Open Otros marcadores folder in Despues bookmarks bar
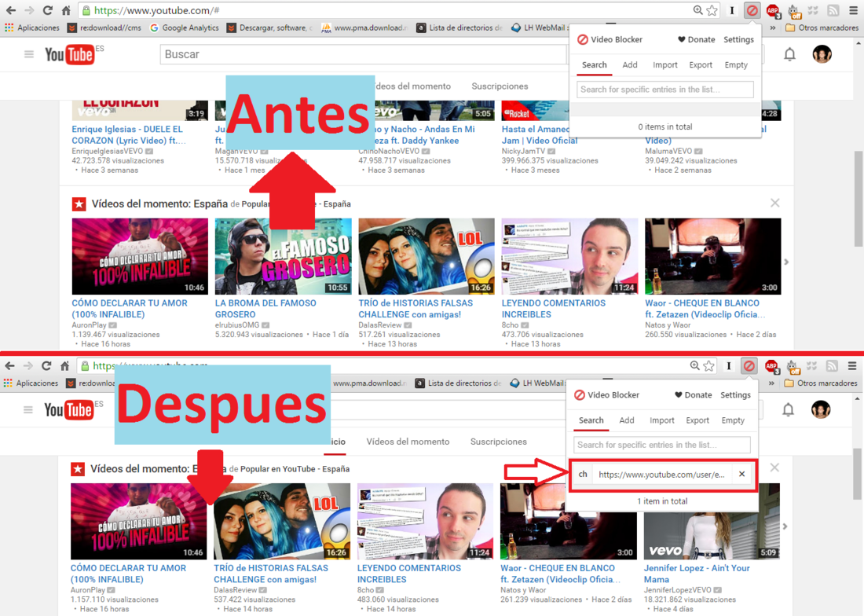 [821, 383]
